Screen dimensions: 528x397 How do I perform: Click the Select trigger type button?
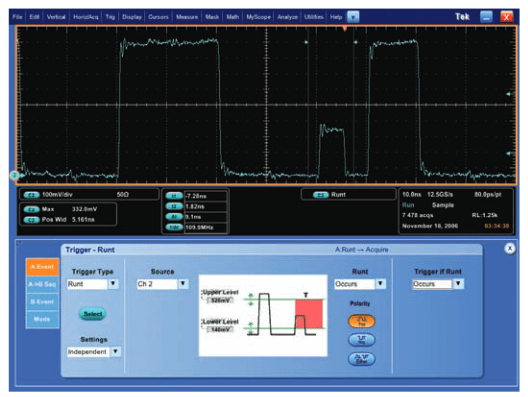(x=93, y=314)
